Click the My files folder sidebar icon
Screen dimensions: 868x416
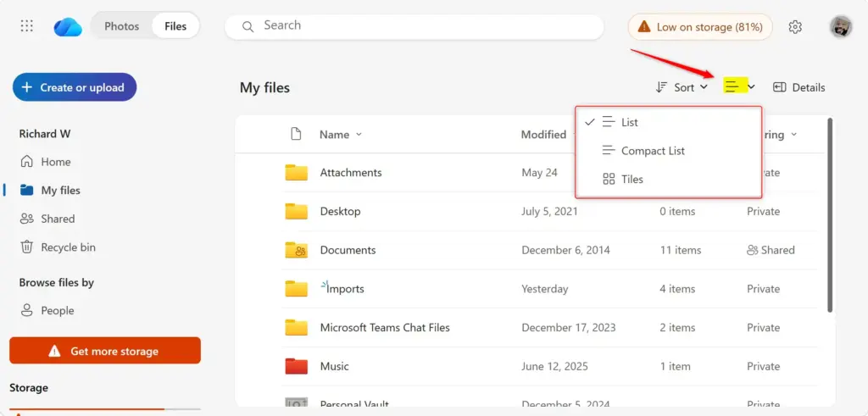26,191
